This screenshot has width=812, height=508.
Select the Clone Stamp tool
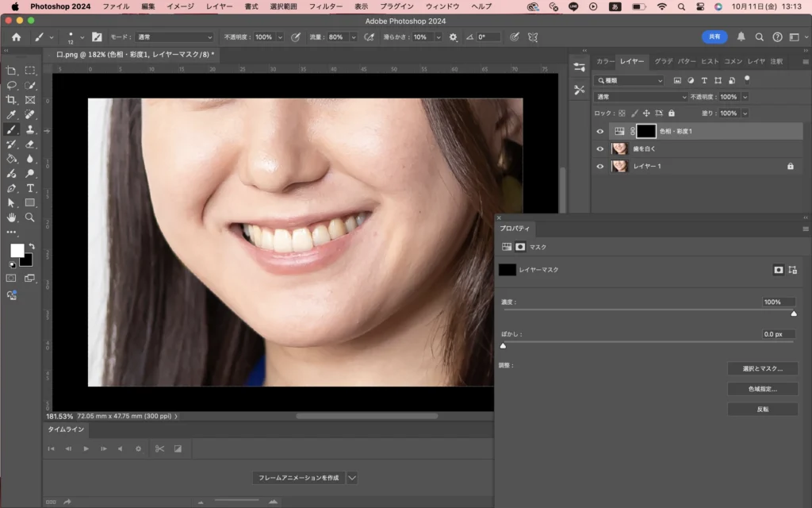pyautogui.click(x=30, y=129)
